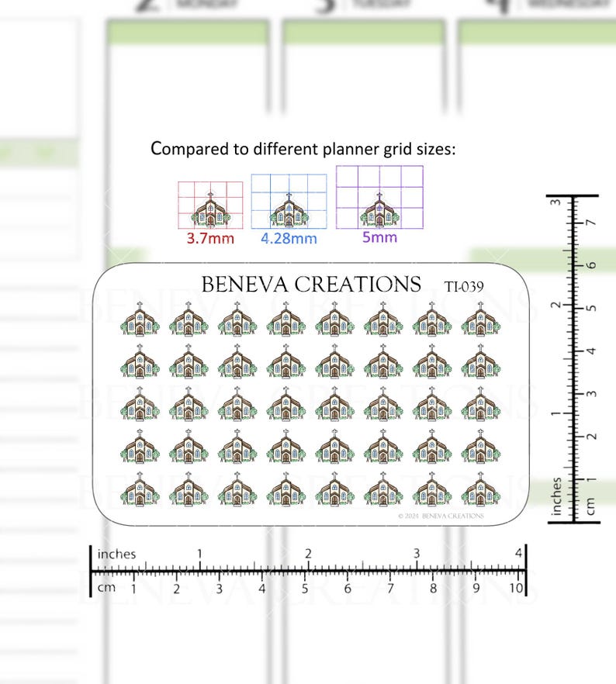Click inch mark '2' on the vertical ruler
616x684 pixels.
coord(555,305)
